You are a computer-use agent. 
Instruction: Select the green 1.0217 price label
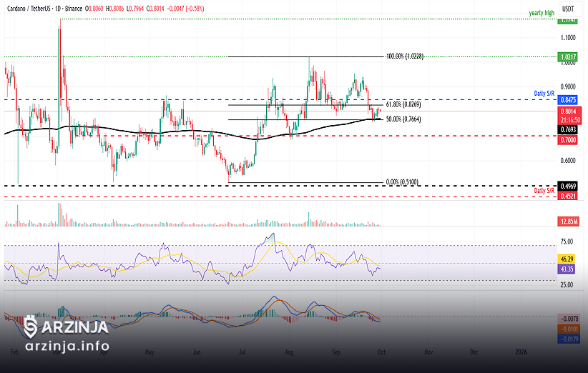569,56
